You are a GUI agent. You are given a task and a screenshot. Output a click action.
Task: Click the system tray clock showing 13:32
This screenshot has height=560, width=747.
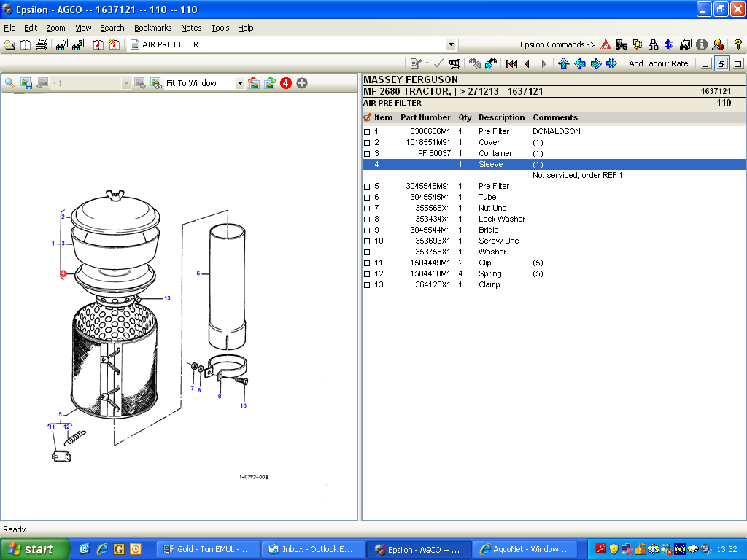(727, 550)
